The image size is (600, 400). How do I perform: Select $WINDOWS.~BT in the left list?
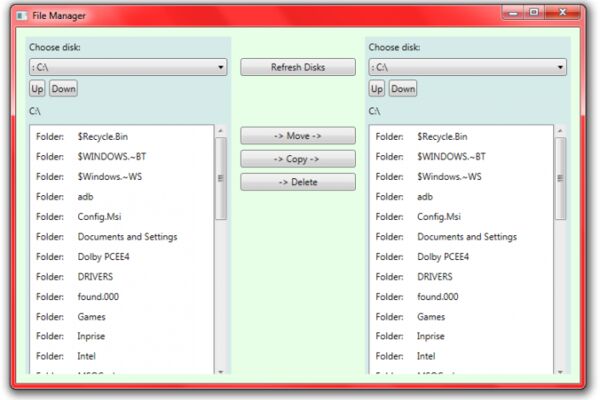(122, 157)
